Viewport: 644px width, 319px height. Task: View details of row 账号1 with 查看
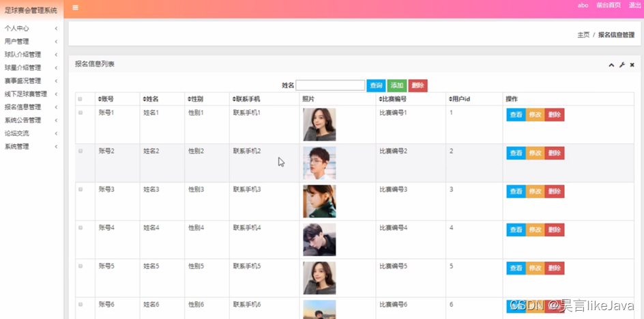[516, 115]
